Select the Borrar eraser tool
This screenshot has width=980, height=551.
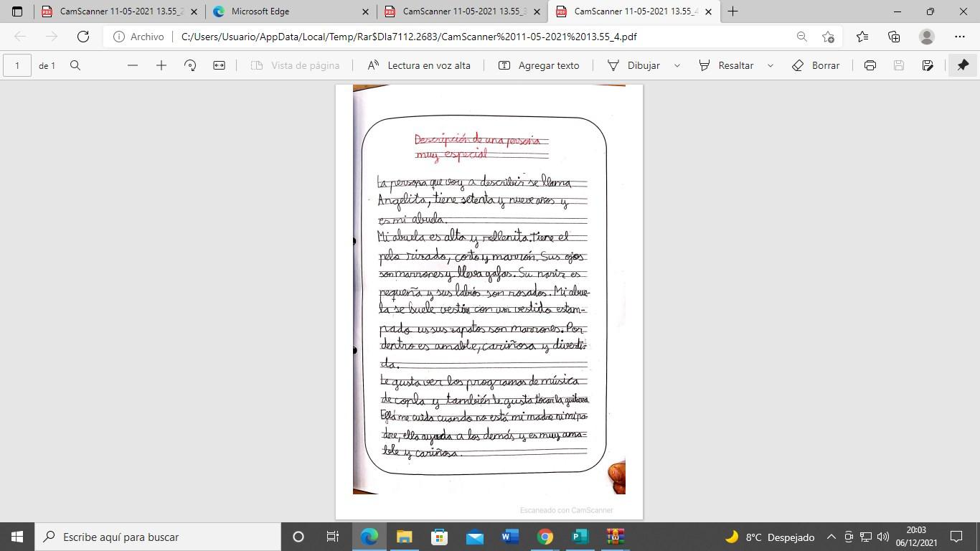(x=816, y=65)
